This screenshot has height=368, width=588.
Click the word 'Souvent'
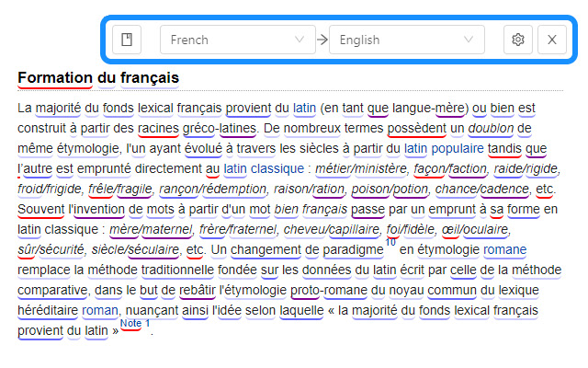point(40,210)
